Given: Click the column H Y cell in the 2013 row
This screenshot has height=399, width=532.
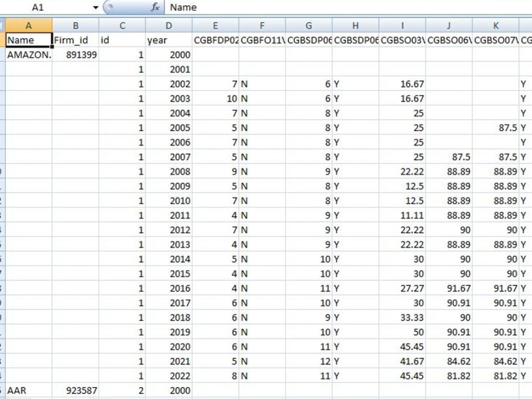Looking at the screenshot, I should click(x=355, y=244).
